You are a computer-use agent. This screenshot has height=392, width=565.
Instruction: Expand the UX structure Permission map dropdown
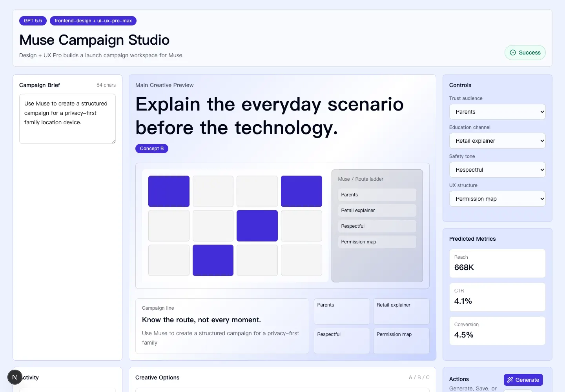(x=498, y=199)
